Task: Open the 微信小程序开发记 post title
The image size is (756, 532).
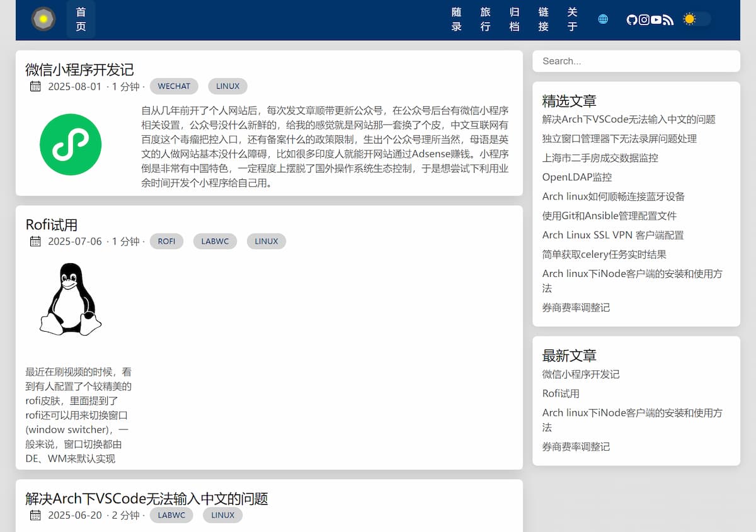Action: pos(79,69)
